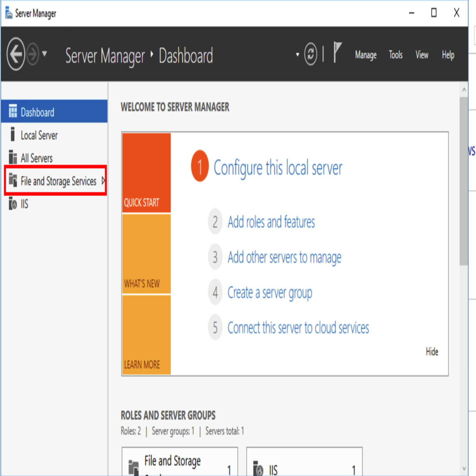Click the 'Servers total: 1' text
Viewport: 476px width, 476px height.
[x=225, y=431]
